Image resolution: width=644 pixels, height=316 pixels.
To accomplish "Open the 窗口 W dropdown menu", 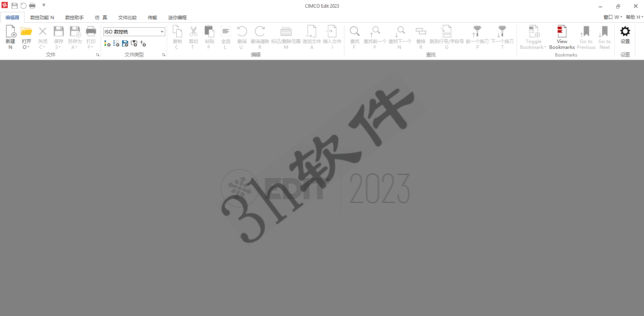I will 613,17.
